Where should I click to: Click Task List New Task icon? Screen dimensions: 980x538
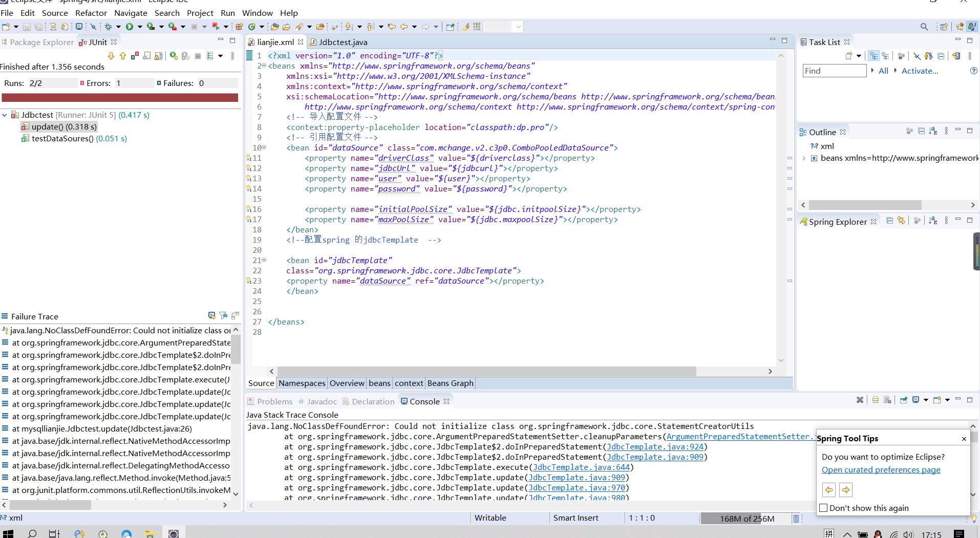(x=849, y=56)
